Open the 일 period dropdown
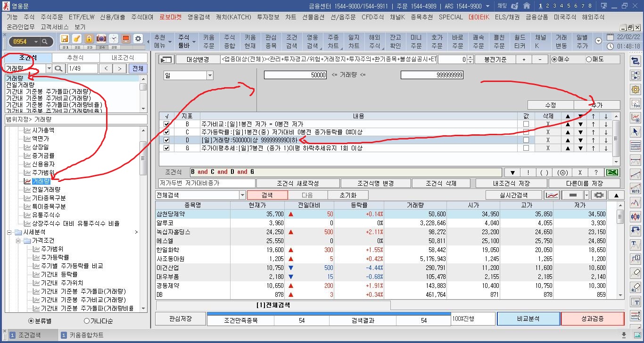Viewport: 644px width, 343px height. point(210,76)
